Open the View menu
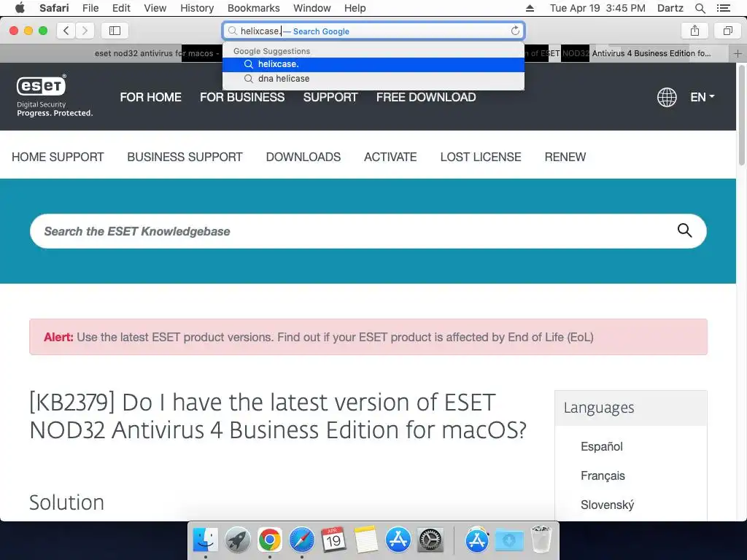 pos(155,8)
